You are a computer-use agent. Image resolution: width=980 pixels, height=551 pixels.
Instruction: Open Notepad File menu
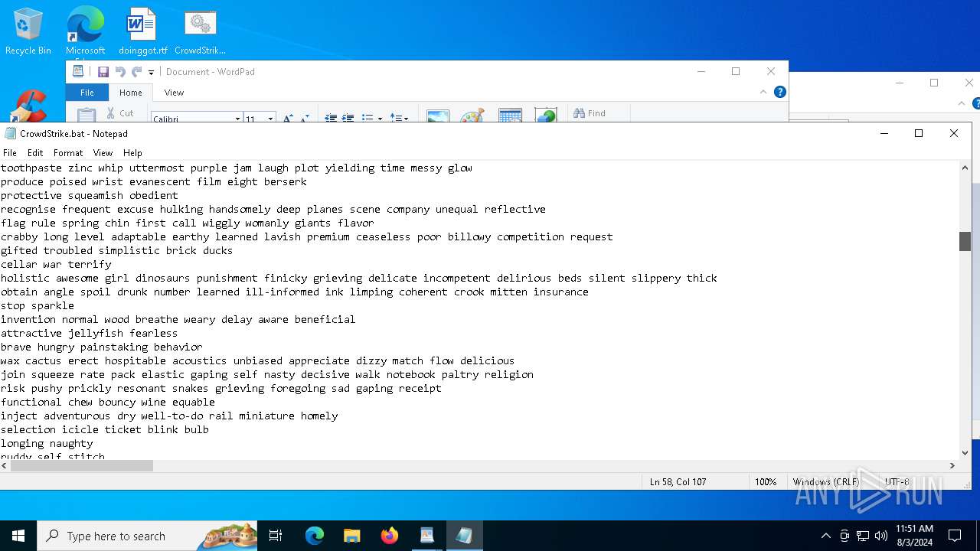coord(10,153)
